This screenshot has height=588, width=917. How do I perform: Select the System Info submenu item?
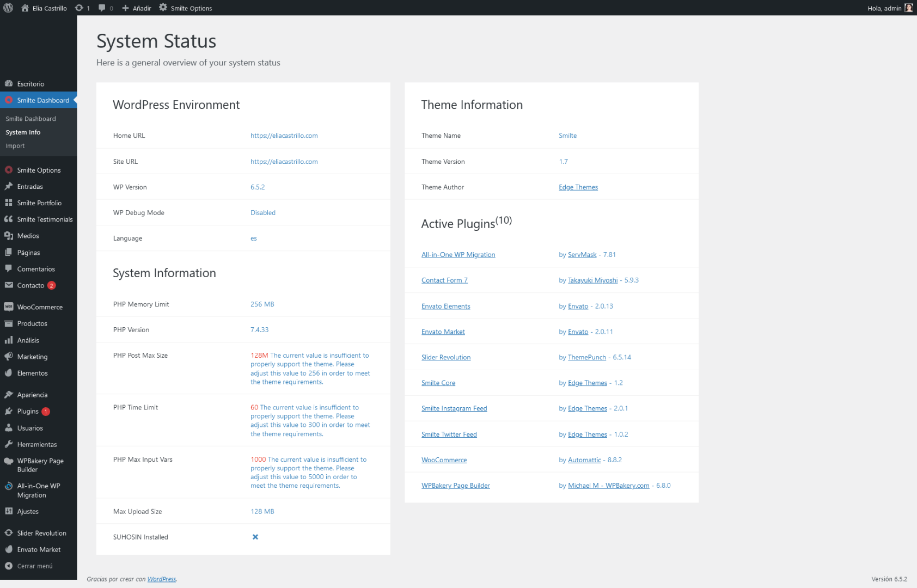tap(23, 132)
